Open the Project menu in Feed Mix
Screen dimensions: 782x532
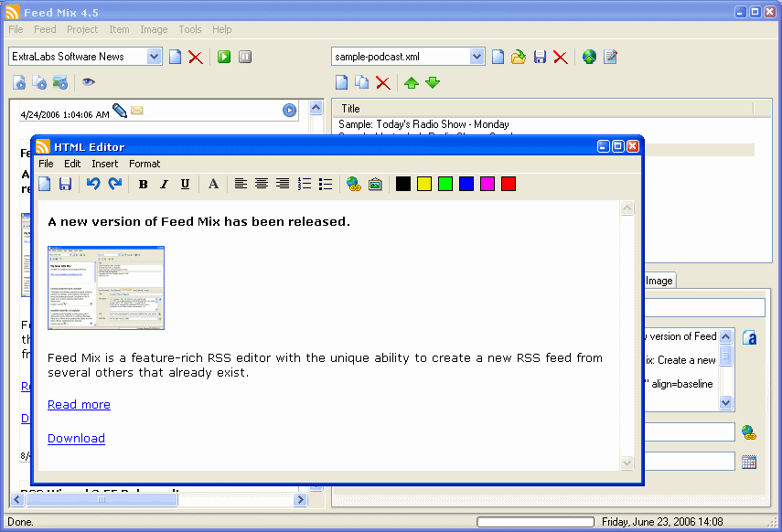click(x=82, y=29)
